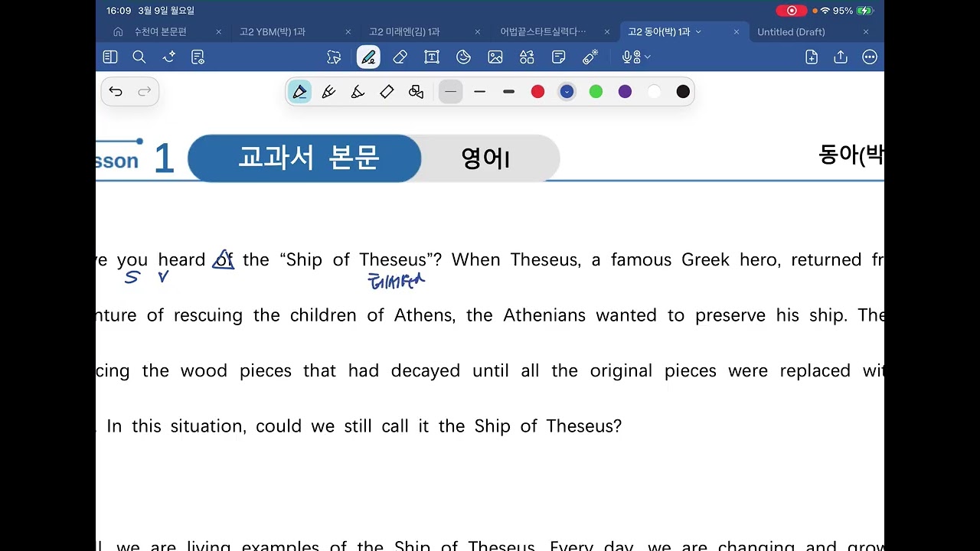
Task: Open the shapes and elements tool
Action: pyautogui.click(x=527, y=57)
